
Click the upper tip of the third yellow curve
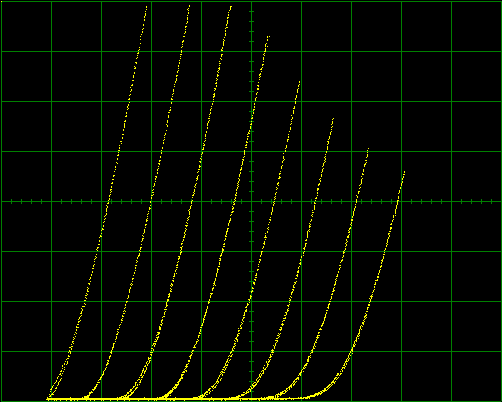click(231, 6)
